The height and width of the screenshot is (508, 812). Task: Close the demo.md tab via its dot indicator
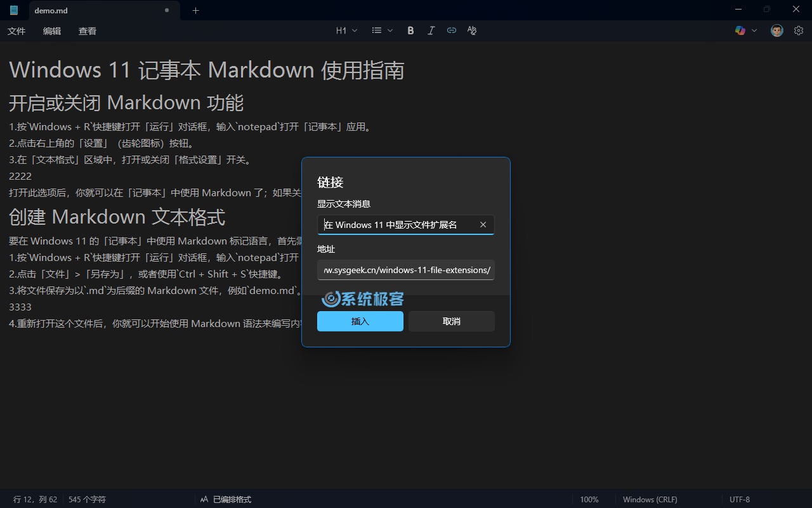tap(167, 10)
